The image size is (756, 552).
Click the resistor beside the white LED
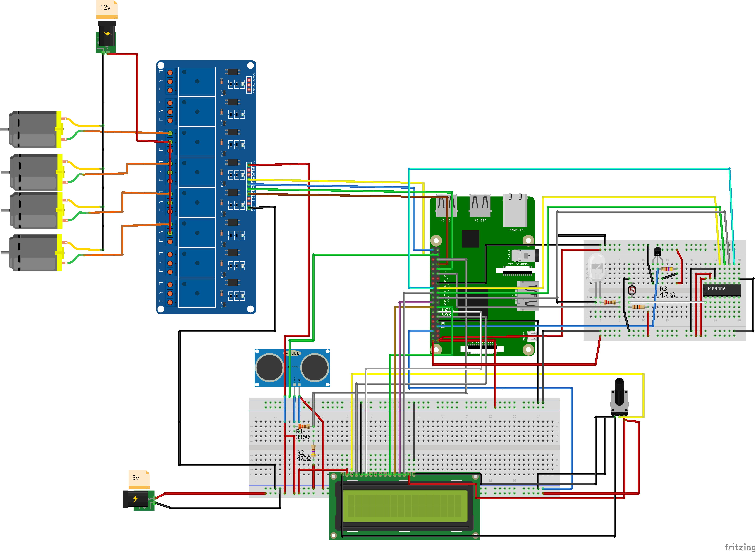(610, 302)
